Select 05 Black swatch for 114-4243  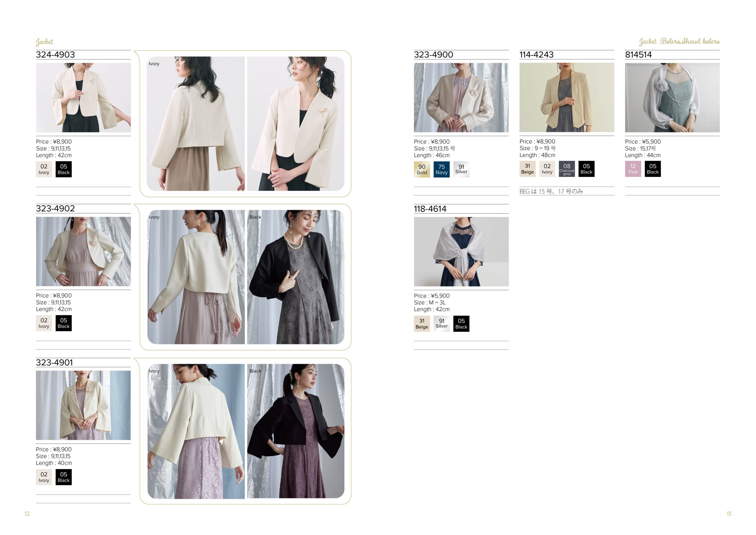(586, 169)
